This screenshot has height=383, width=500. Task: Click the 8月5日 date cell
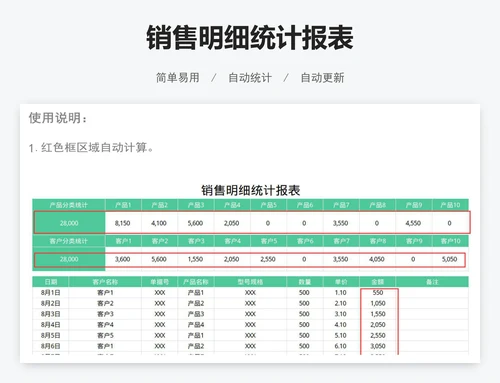pyautogui.click(x=50, y=335)
